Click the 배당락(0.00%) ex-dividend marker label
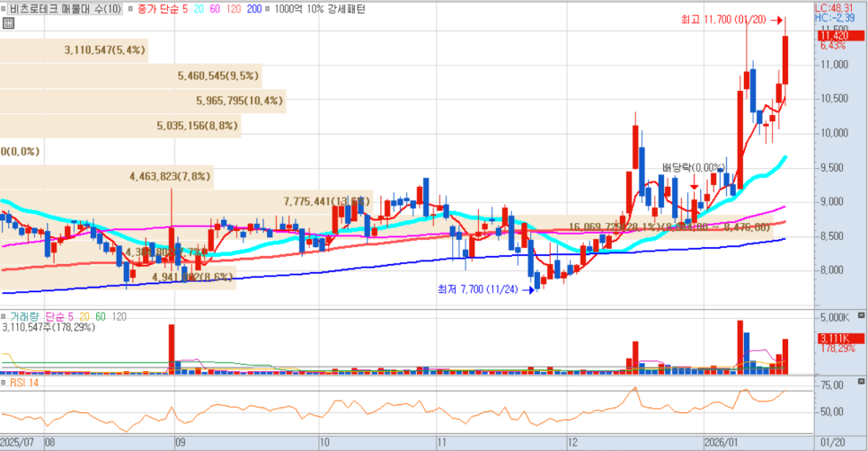The width and height of the screenshot is (868, 451). [694, 168]
